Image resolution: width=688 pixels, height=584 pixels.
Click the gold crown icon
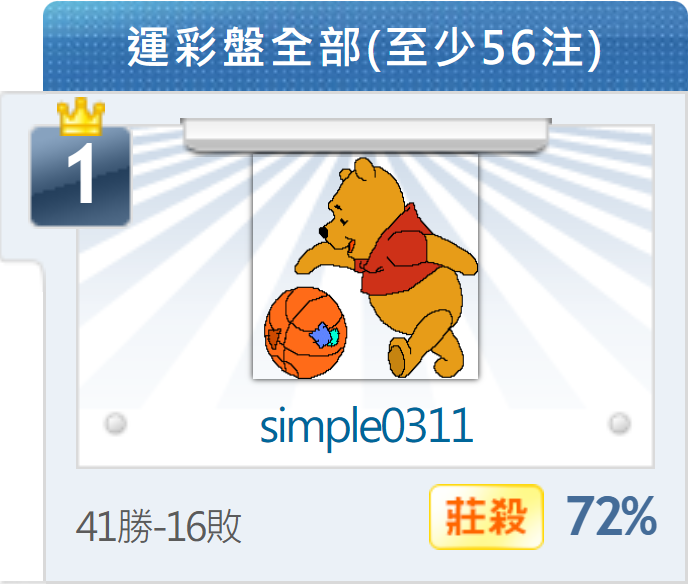pyautogui.click(x=81, y=116)
